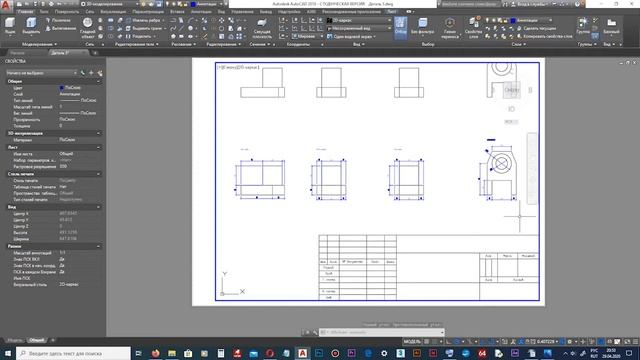The image size is (640, 360).
Task: Click the ViewCube in the drawing viewport
Action: (511, 90)
